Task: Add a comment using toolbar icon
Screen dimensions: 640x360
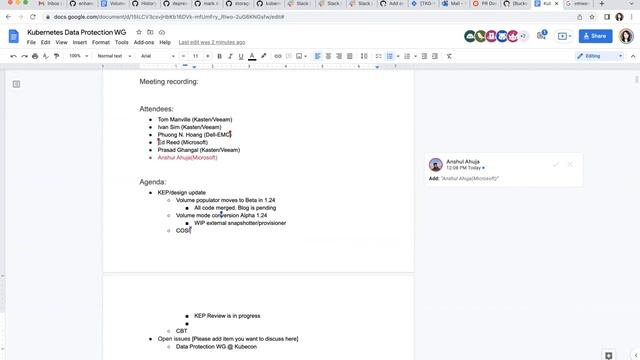Action: click(289, 56)
